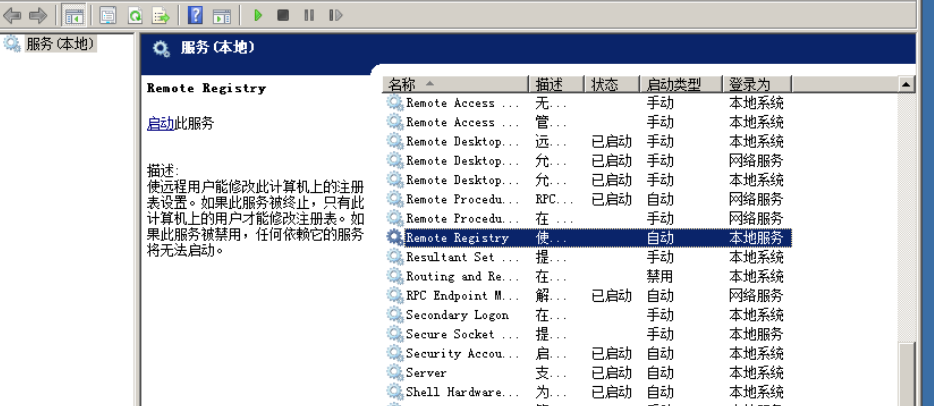Click the 服务(本地) header title in blue banner
The height and width of the screenshot is (406, 934).
tap(218, 48)
